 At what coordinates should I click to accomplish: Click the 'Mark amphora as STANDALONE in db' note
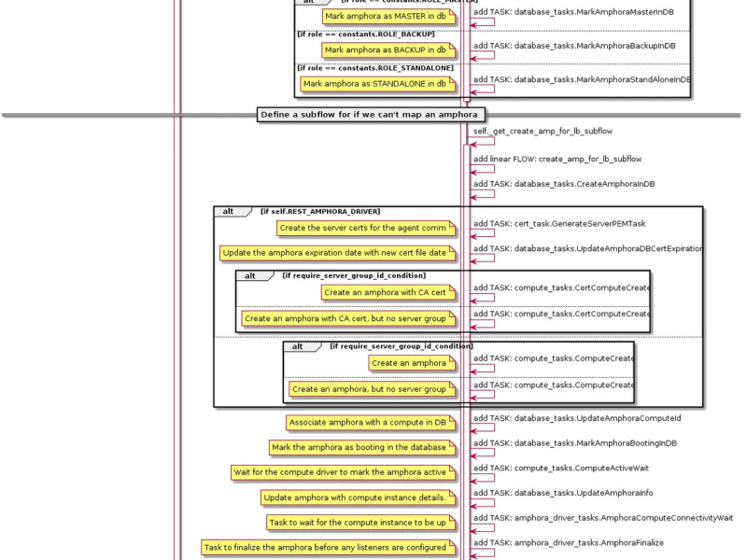(378, 84)
